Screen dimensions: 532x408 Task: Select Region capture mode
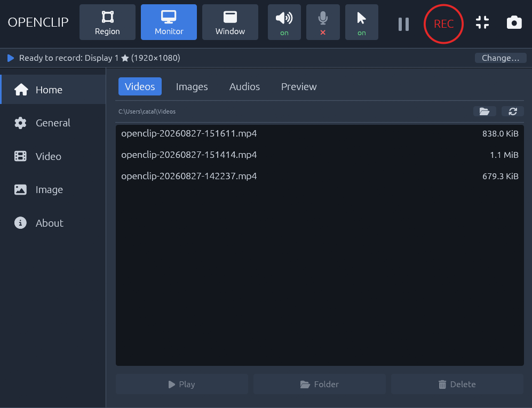tap(107, 22)
